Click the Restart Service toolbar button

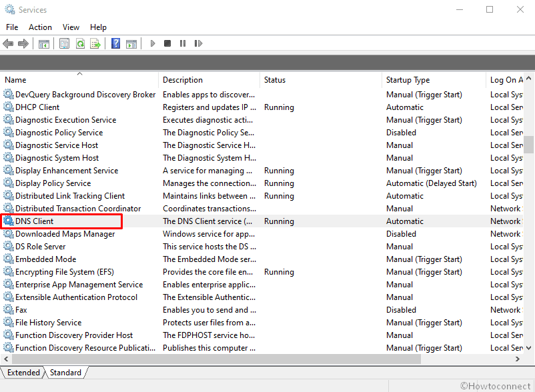click(x=197, y=44)
